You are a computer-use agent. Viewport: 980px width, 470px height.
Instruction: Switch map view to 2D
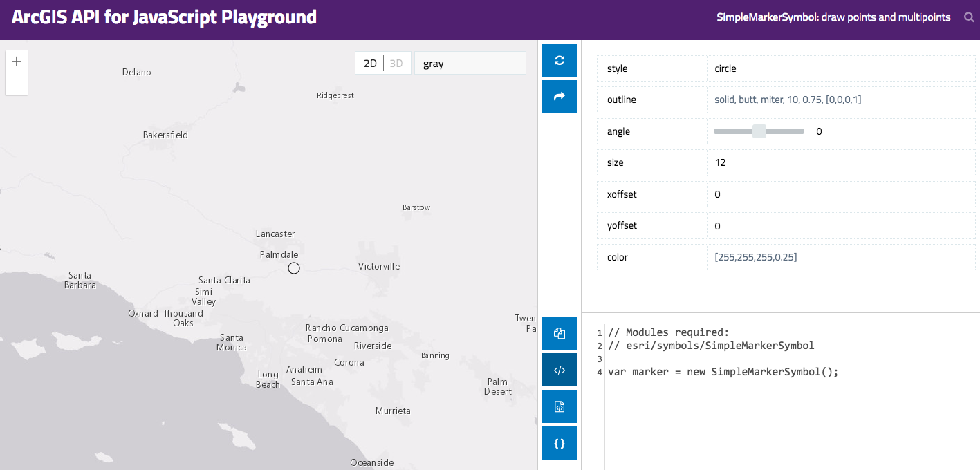point(371,64)
